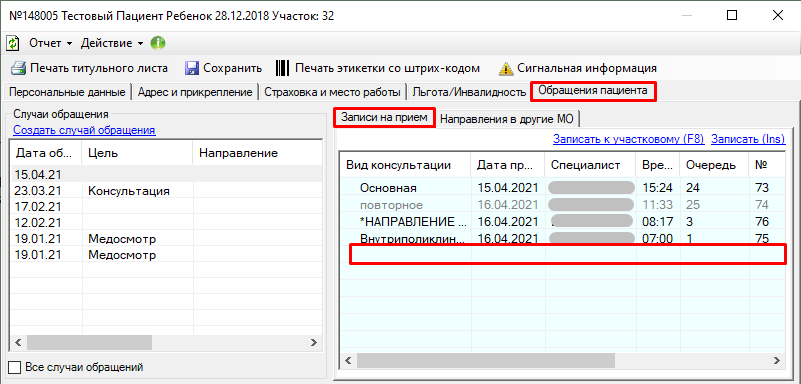The height and width of the screenshot is (384, 801).
Task: Select *НАПРАВЛЕНИЕ appointment row
Action: [x=563, y=222]
